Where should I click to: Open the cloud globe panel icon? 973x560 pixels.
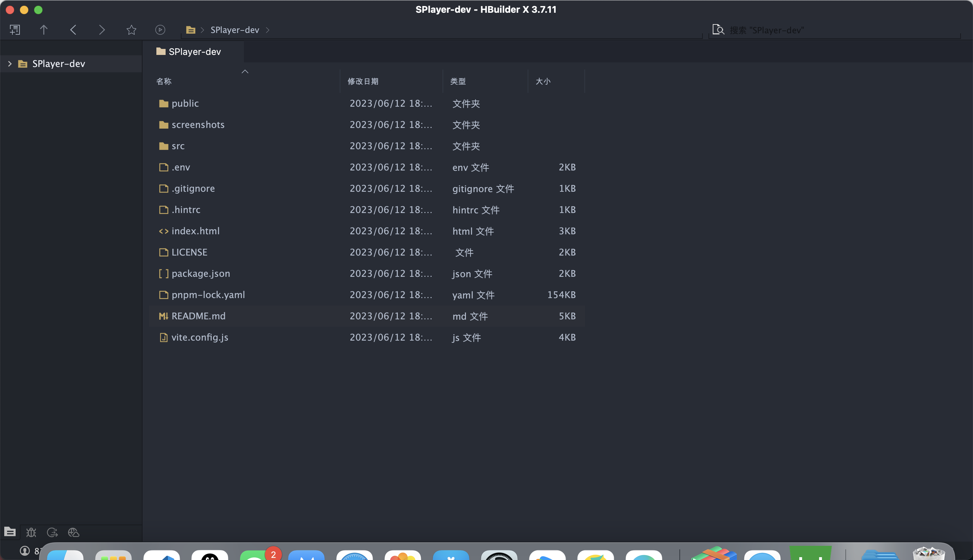click(x=73, y=532)
